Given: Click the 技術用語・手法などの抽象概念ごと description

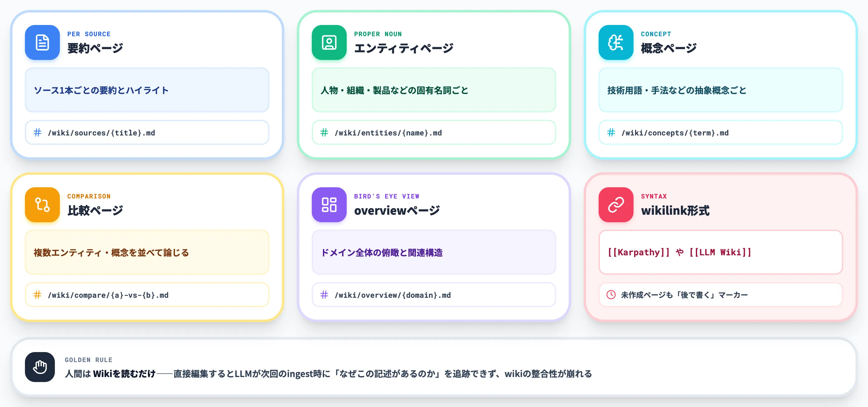Looking at the screenshot, I should point(677,91).
